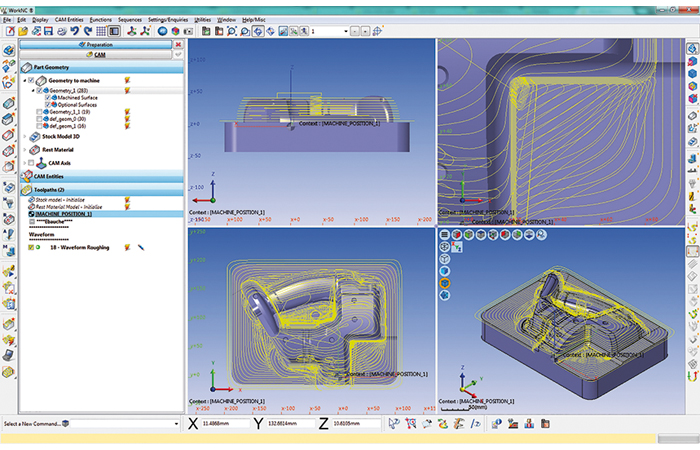700x450 pixels.
Task: Open the CAM Entities section header
Action: (x=102, y=176)
